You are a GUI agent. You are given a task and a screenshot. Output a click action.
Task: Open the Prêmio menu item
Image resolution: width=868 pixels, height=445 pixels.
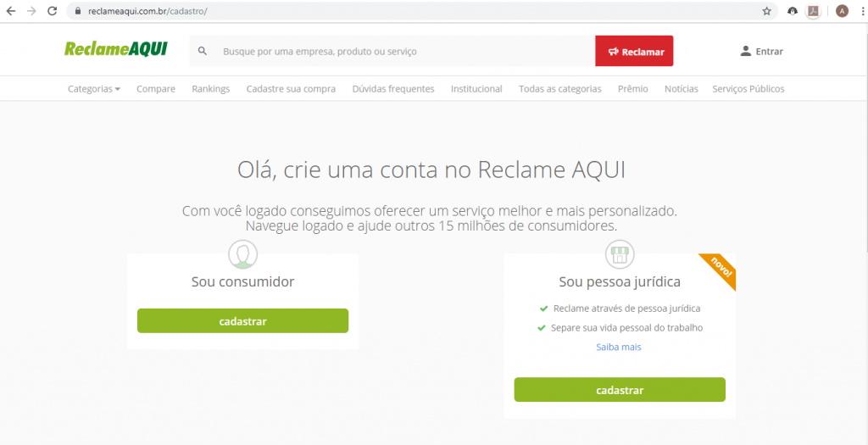633,88
